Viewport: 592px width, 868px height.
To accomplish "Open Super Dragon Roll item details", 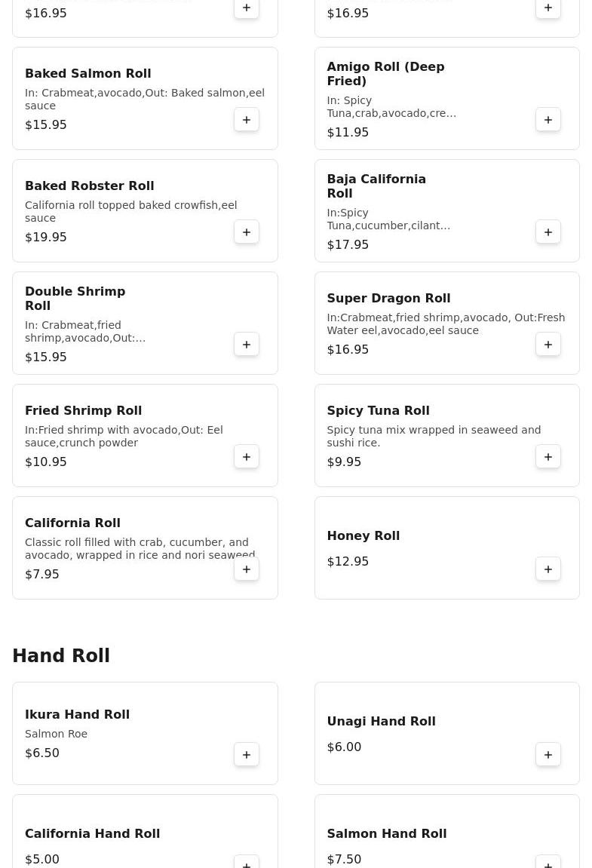I will click(x=388, y=298).
